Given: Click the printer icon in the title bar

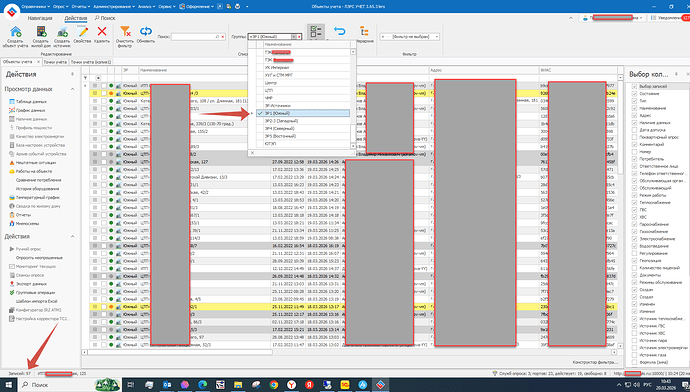Looking at the screenshot, I should click(238, 7).
